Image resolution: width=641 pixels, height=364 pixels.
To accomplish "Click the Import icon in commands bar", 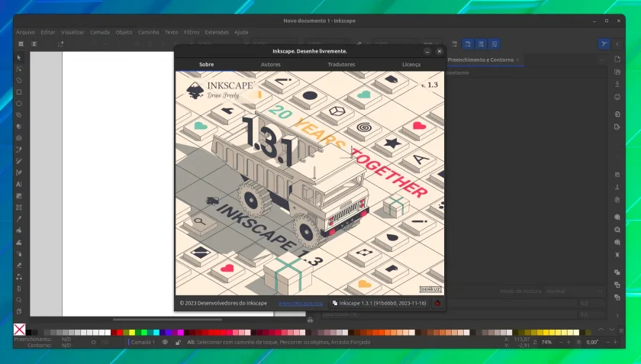I will (x=617, y=114).
